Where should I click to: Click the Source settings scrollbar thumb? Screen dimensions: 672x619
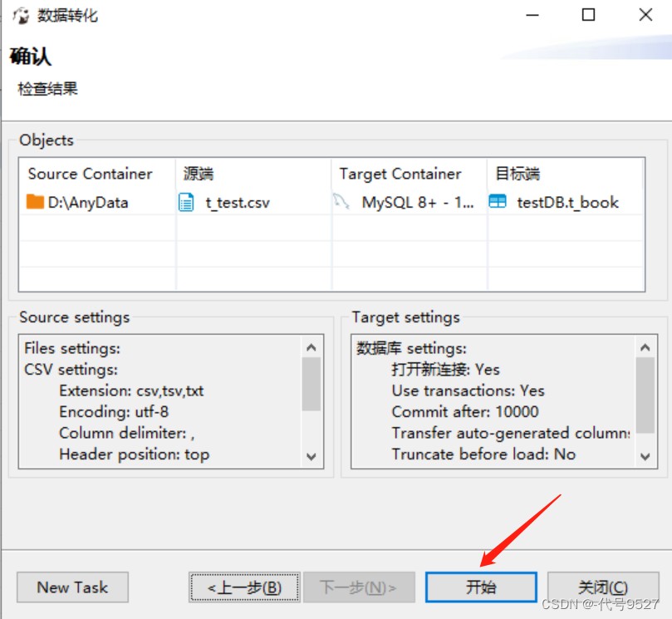pyautogui.click(x=311, y=384)
